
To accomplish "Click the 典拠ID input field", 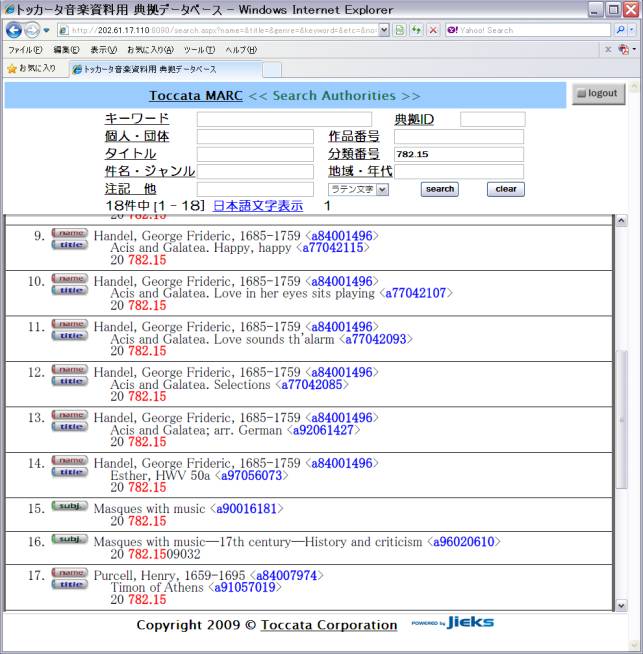I will (492, 119).
